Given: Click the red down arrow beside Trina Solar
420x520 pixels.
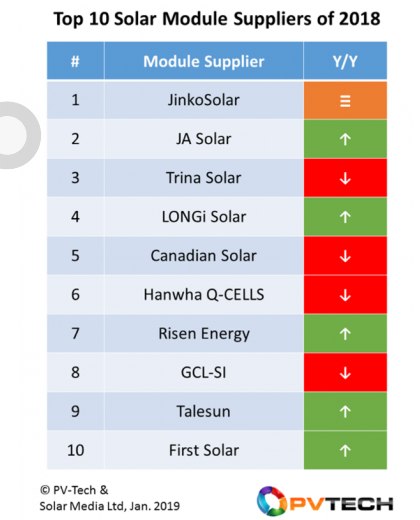Looking at the screenshot, I should pos(345,178).
